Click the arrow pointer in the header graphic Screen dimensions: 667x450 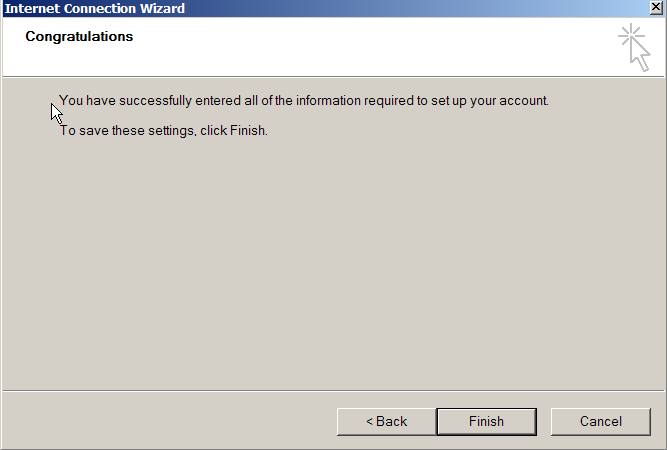(640, 54)
